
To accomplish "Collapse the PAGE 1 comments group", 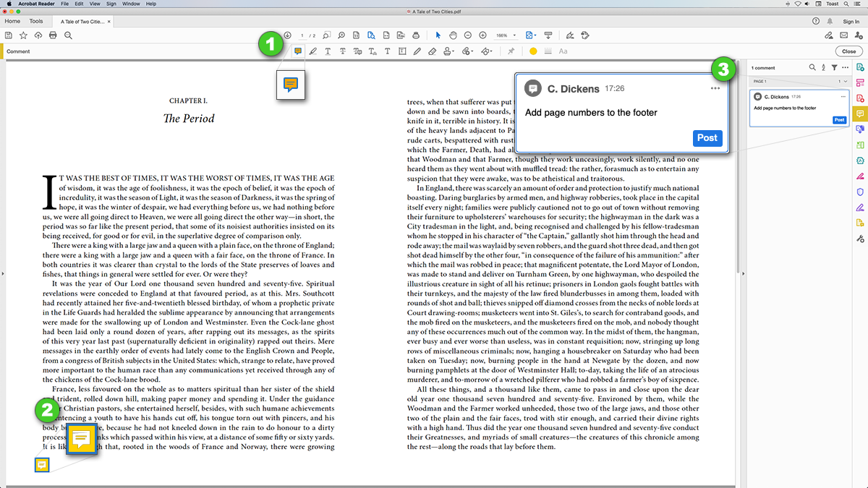I will pos(846,81).
